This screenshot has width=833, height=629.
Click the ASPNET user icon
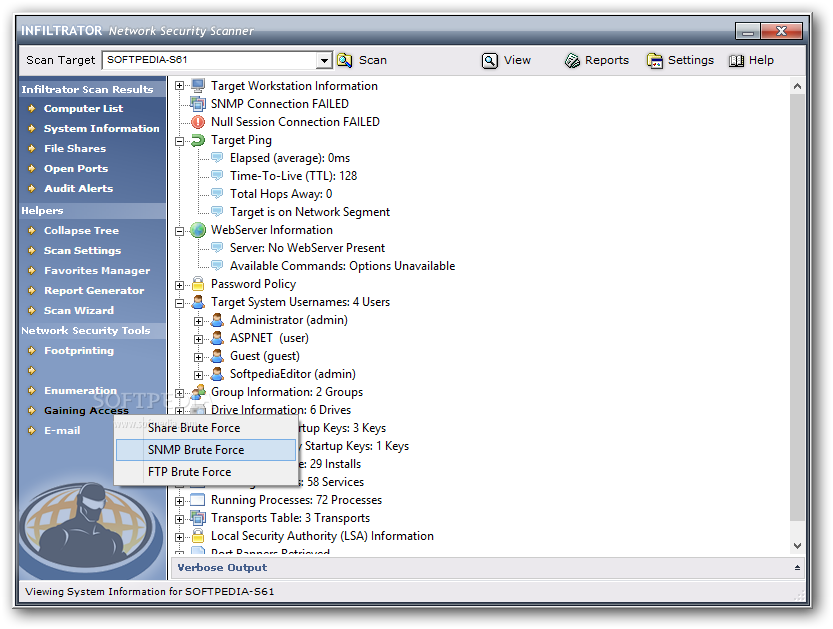click(217, 338)
